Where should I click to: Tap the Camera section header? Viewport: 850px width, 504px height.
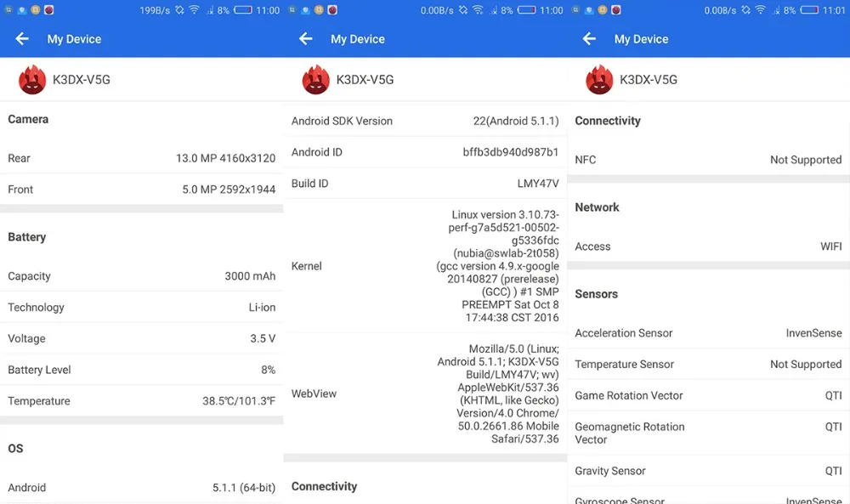pos(28,119)
